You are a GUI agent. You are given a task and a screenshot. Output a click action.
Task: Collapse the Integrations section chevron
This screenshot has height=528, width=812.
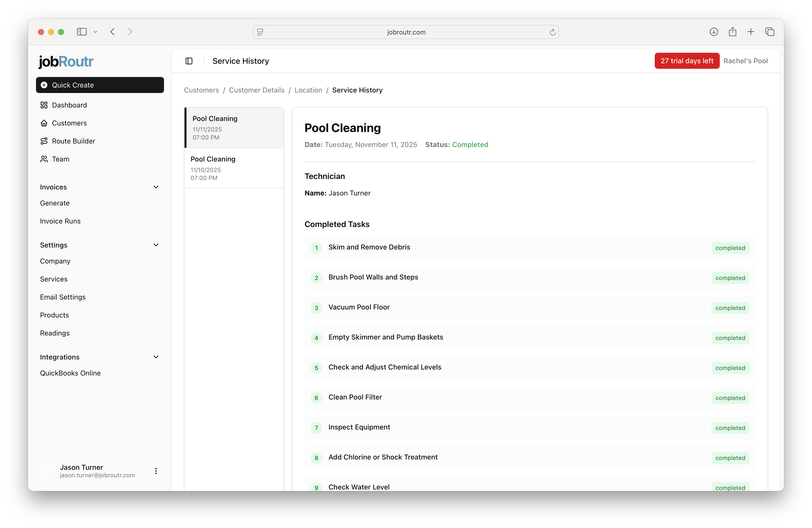156,357
